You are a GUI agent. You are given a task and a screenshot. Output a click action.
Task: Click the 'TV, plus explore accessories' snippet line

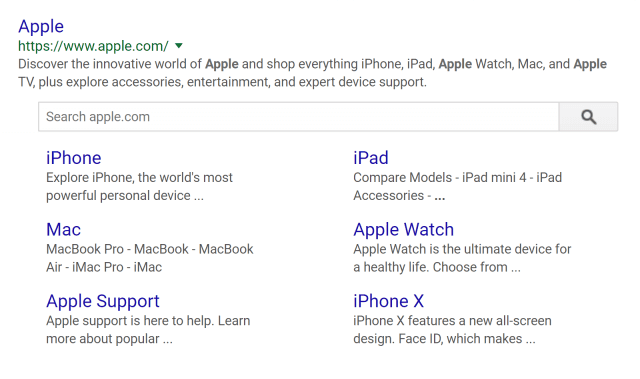222,82
